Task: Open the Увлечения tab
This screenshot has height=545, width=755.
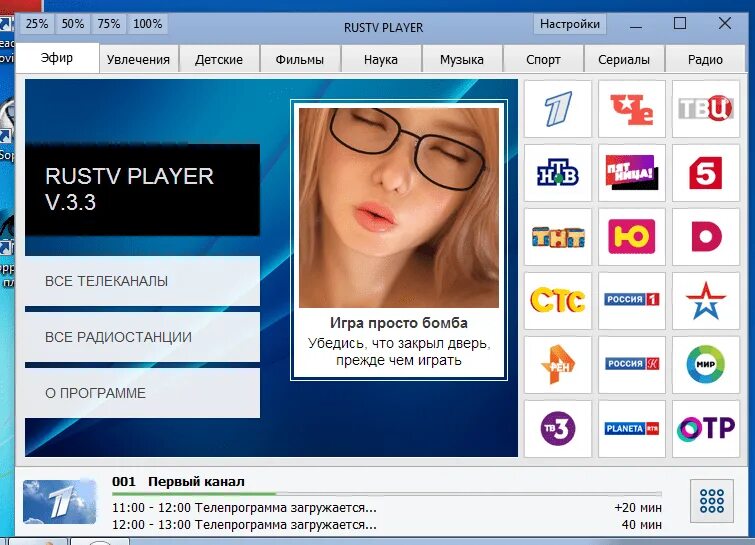Action: [x=138, y=60]
